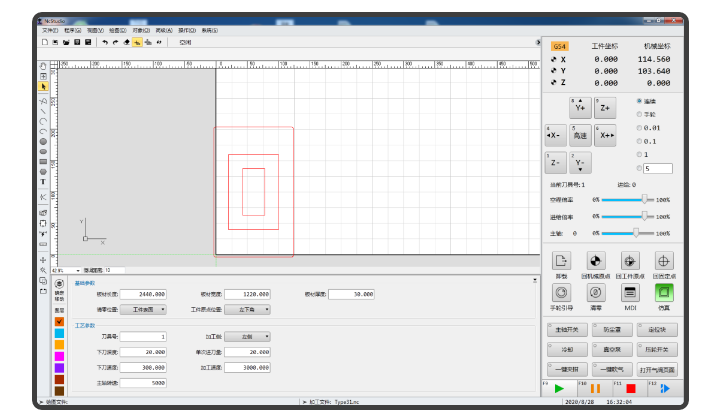717x420 pixels.
Task: Choose the continuous (连续) jog mode radio
Action: click(640, 101)
